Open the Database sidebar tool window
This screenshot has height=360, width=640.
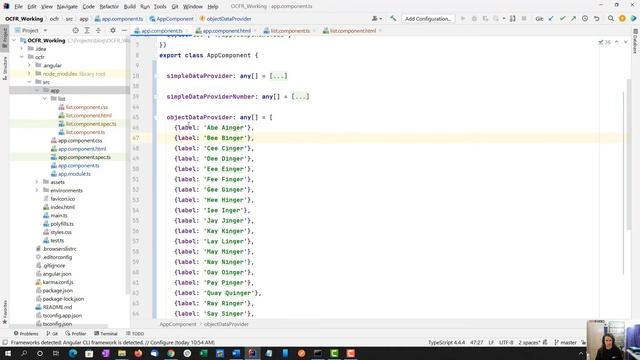click(x=635, y=41)
